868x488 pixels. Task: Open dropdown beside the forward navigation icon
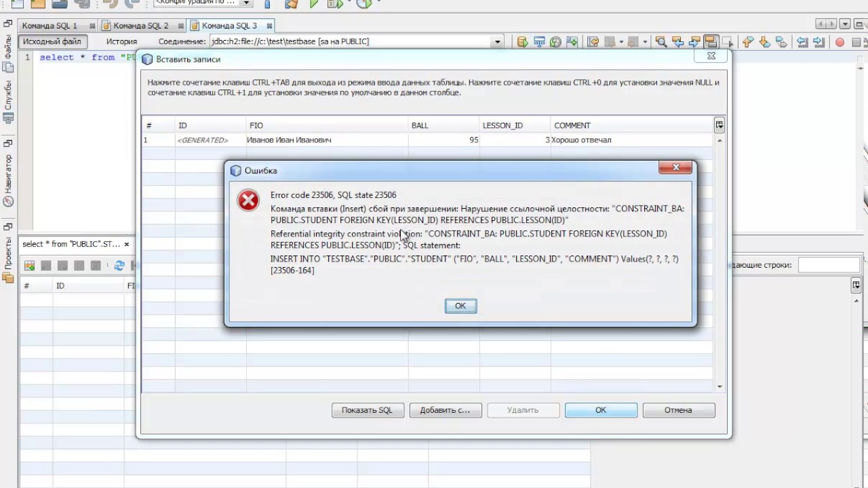pyautogui.click(x=645, y=42)
